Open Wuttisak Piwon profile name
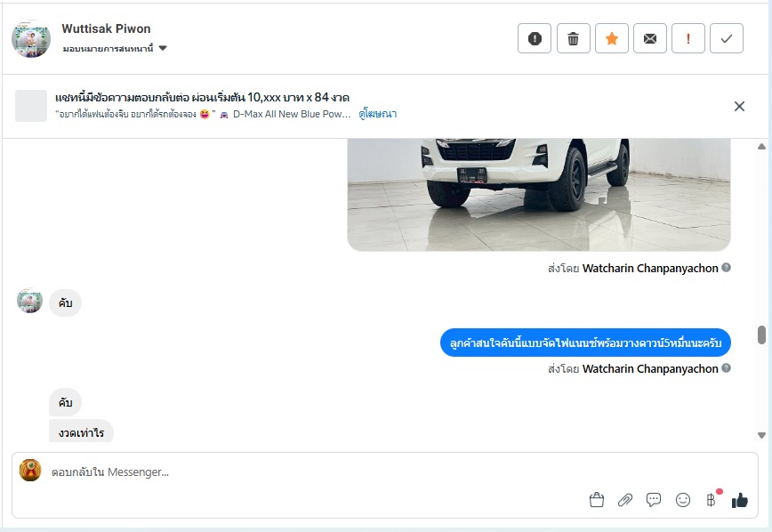772x532 pixels. [x=106, y=28]
